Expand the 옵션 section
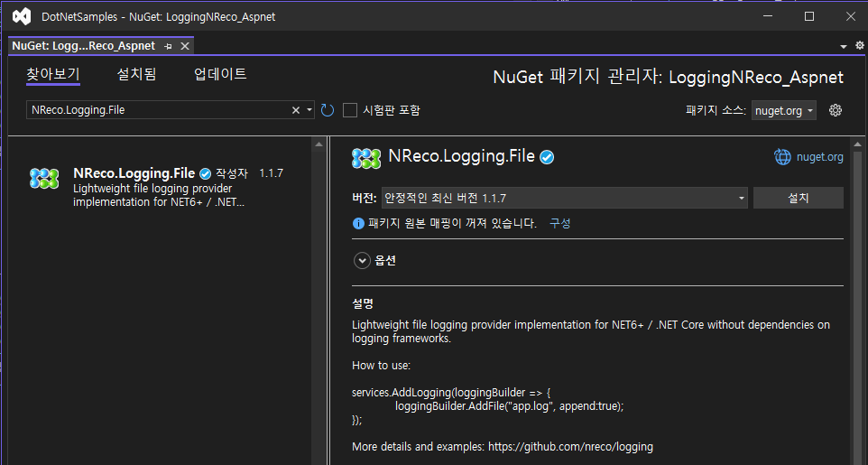The height and width of the screenshot is (465, 868). (362, 260)
